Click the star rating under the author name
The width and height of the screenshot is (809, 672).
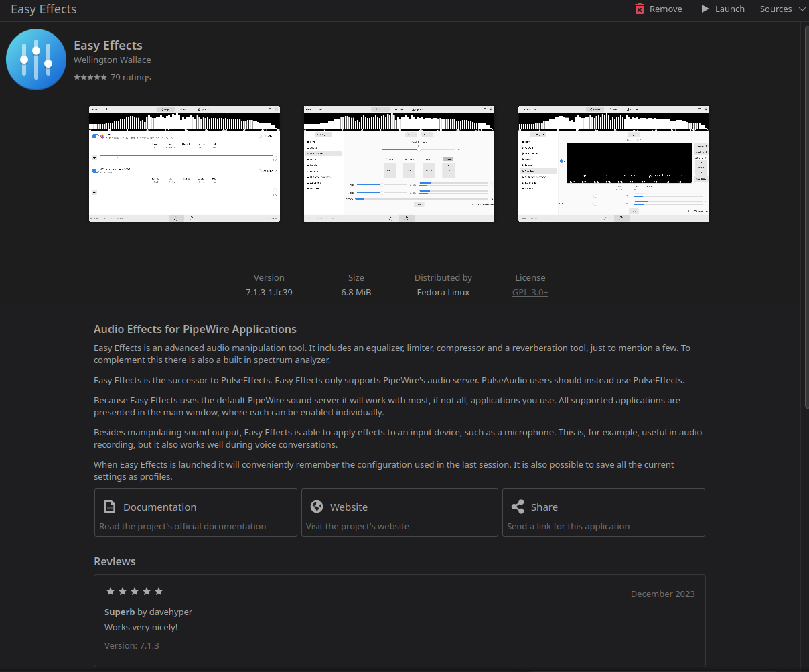[x=90, y=77]
